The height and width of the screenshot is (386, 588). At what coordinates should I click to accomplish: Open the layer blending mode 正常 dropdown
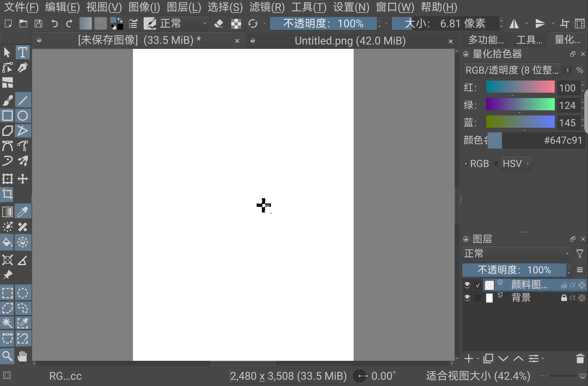pos(516,254)
